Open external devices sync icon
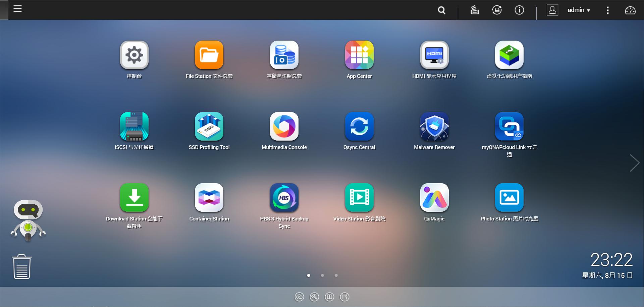644x307 pixels. [497, 10]
